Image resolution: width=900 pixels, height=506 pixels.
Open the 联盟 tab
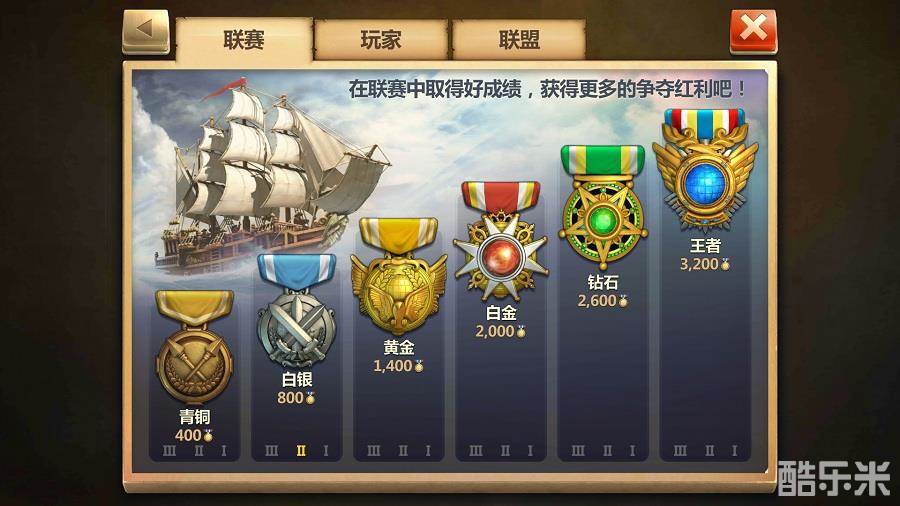pos(519,40)
